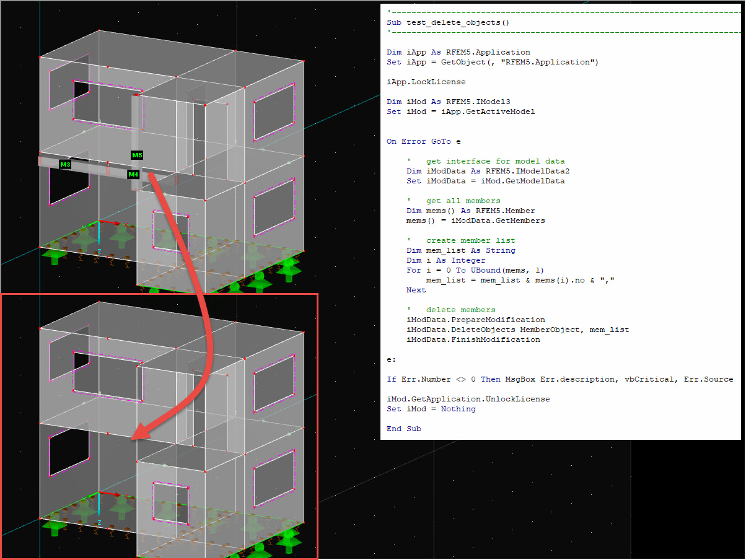Click the line 'Dim iApp As RFEM5.Application'
The height and width of the screenshot is (560, 746).
pos(459,52)
